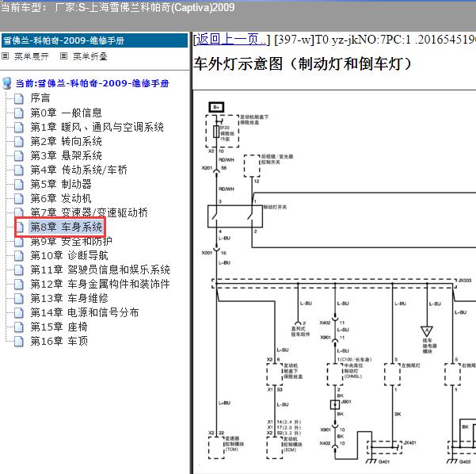Screen dimensions: 476x474
Task: Click the page icon beside 第14章 电源和信号分布
Action: coord(19,312)
